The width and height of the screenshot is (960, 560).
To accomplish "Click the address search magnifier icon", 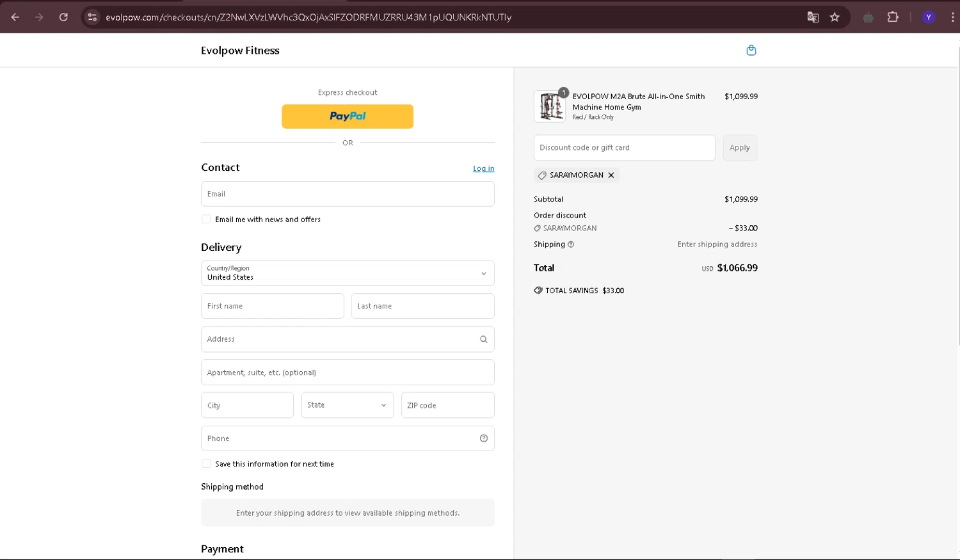I will pos(484,339).
